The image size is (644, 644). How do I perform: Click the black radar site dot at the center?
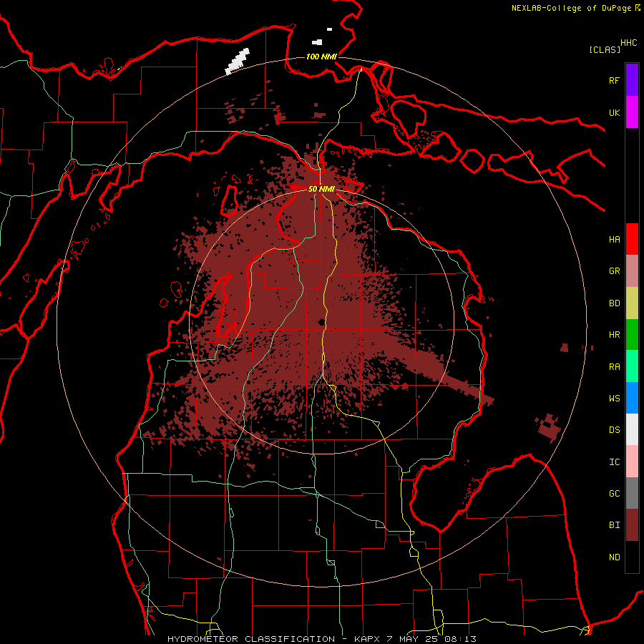(x=321, y=322)
